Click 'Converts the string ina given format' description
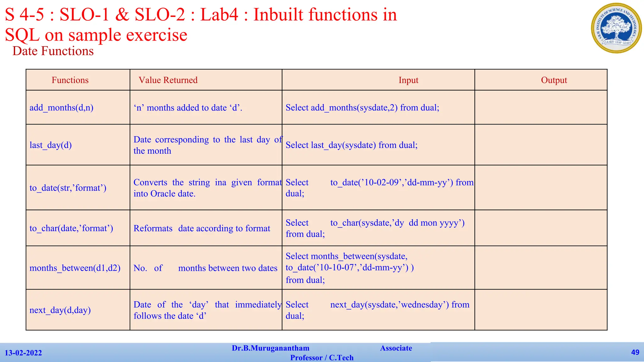The width and height of the screenshot is (644, 362). [208, 188]
